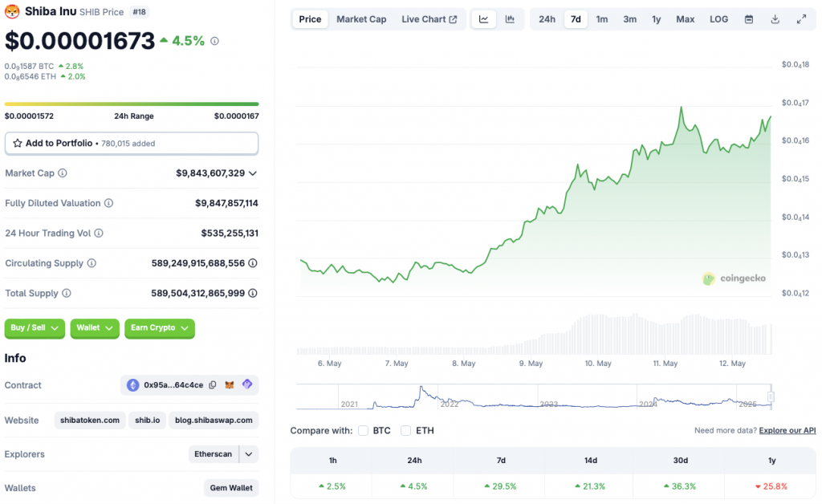
Task: Click the 30d performance value 36.3%
Action: pos(681,486)
